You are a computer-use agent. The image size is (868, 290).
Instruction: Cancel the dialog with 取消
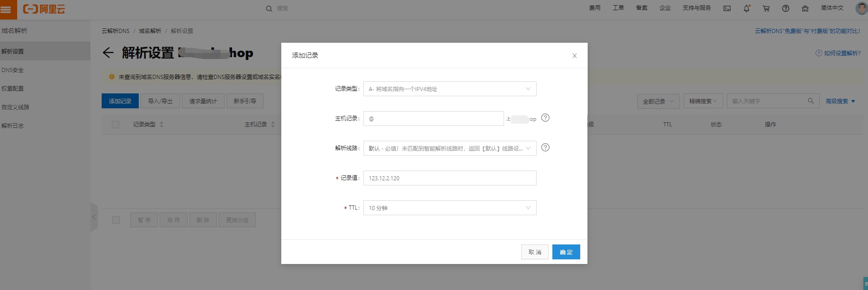coord(535,252)
